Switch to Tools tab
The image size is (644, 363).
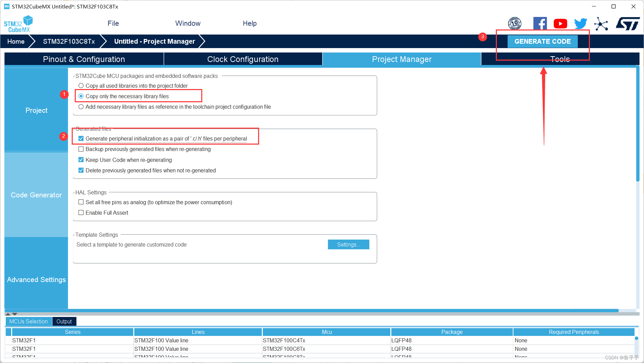(560, 59)
